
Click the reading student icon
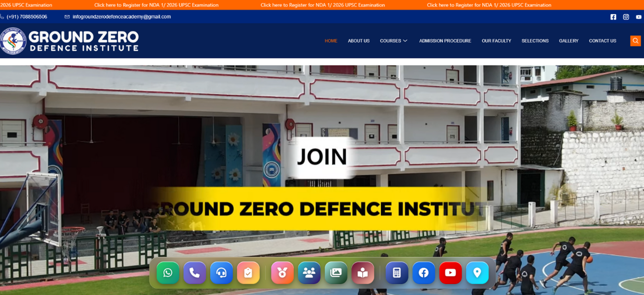click(362, 273)
